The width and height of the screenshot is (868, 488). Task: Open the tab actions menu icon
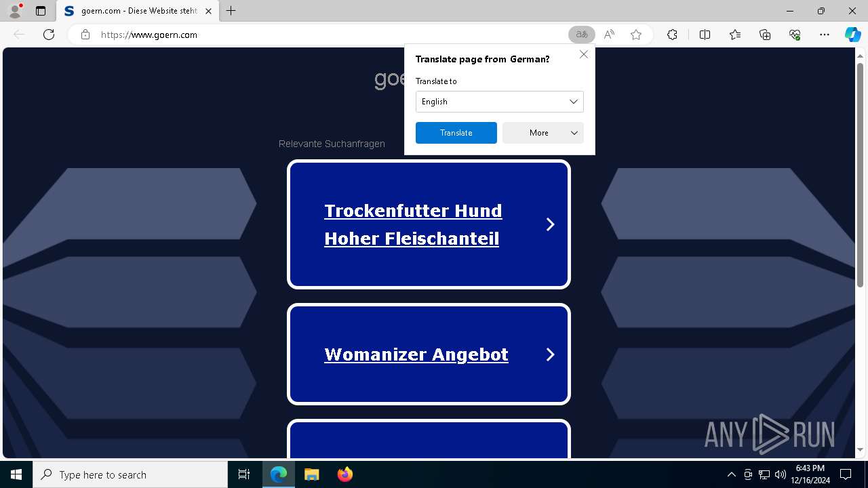pyautogui.click(x=41, y=11)
